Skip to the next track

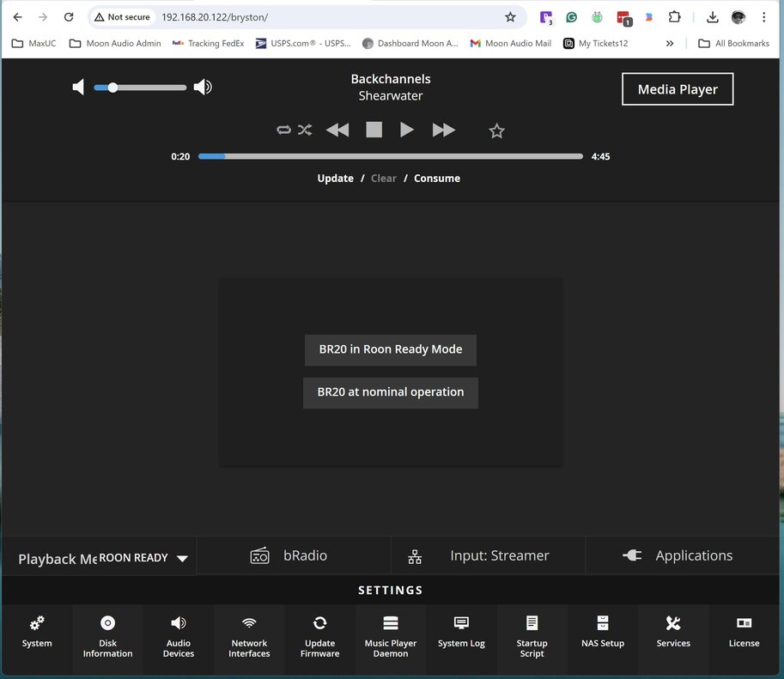pos(443,130)
